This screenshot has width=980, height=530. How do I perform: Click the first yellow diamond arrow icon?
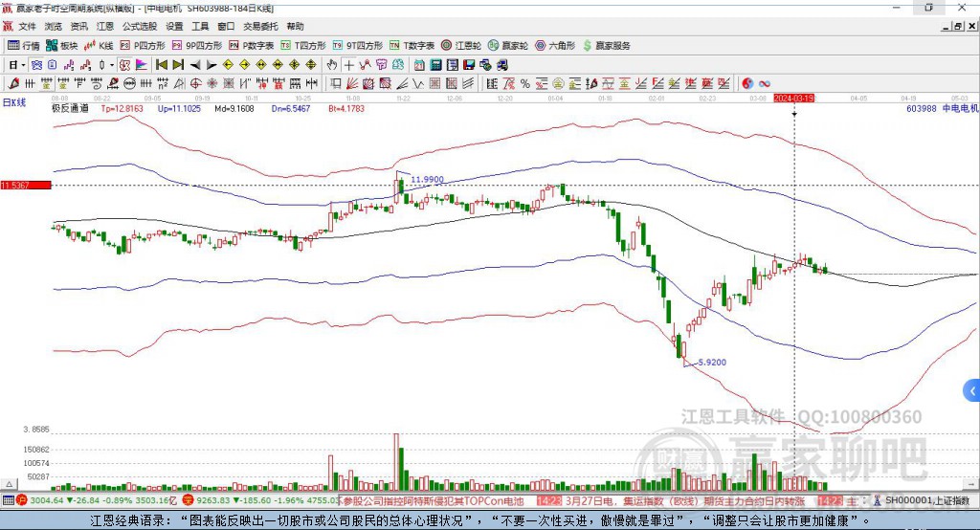(228, 65)
